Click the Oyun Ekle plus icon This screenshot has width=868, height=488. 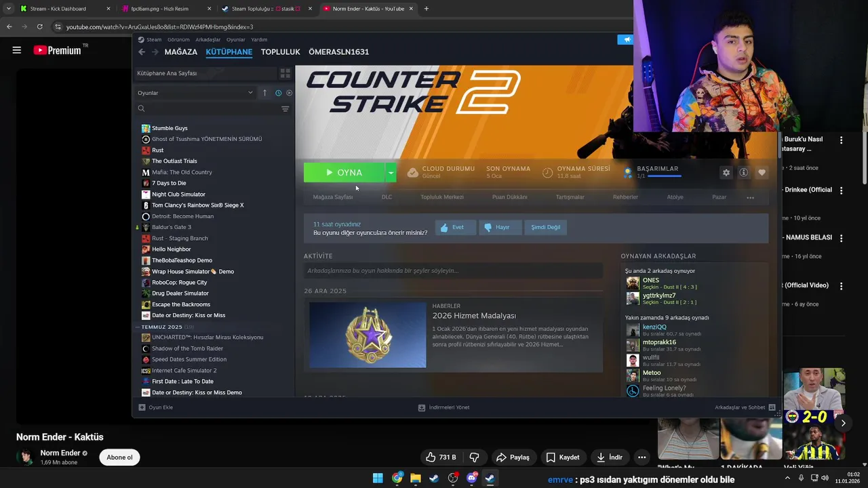(142, 407)
